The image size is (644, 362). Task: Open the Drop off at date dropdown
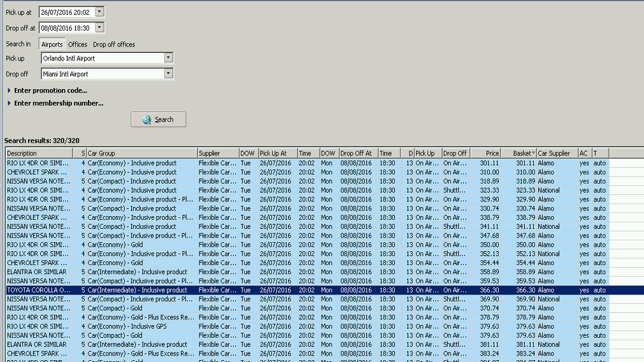[x=99, y=28]
